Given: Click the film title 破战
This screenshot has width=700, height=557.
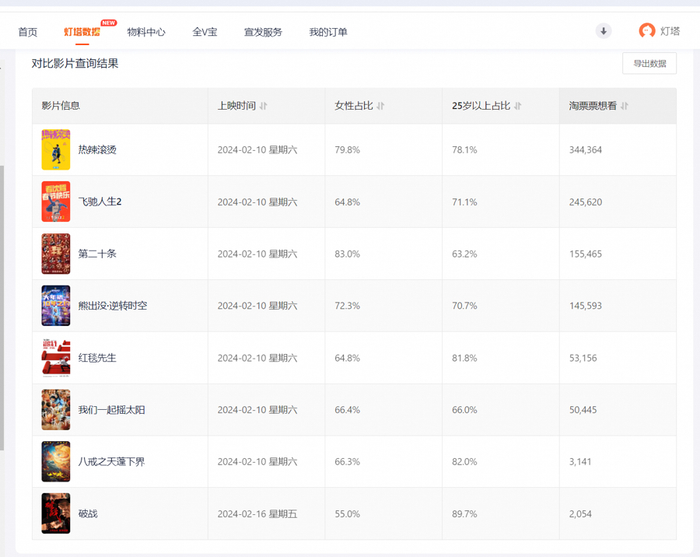Looking at the screenshot, I should [x=88, y=514].
